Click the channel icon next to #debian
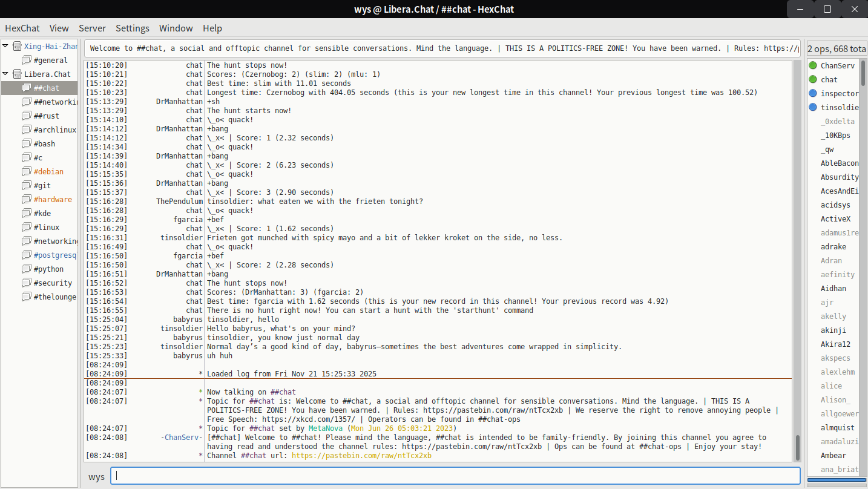Screen dimensions: 868x489 (26, 172)
